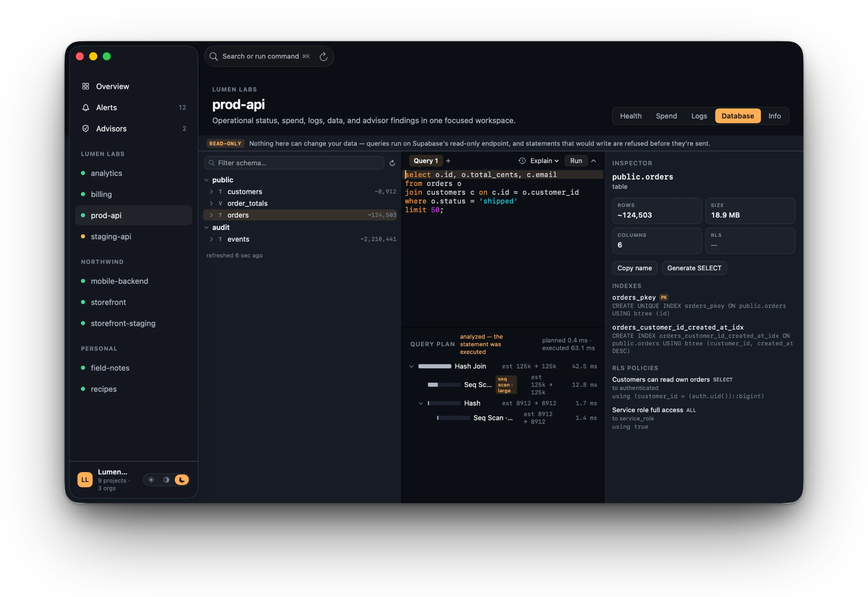
Task: Open the billing project
Action: 134,194
